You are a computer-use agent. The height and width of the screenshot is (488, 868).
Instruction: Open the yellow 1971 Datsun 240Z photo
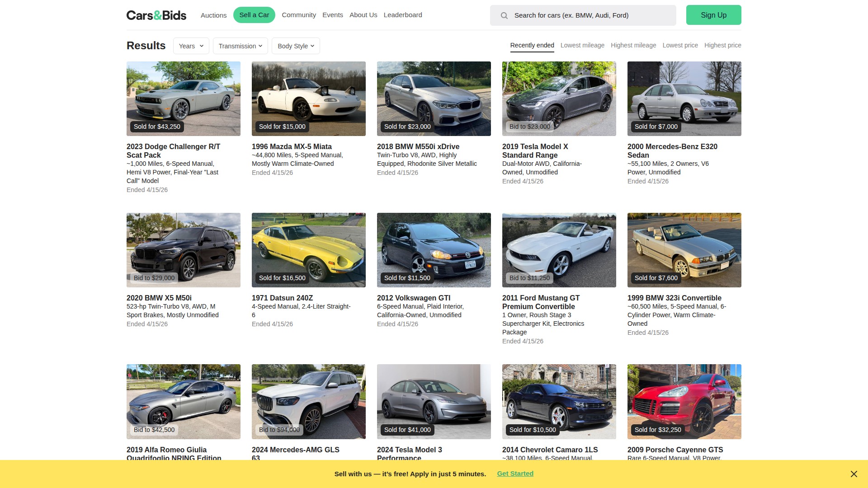pyautogui.click(x=308, y=250)
